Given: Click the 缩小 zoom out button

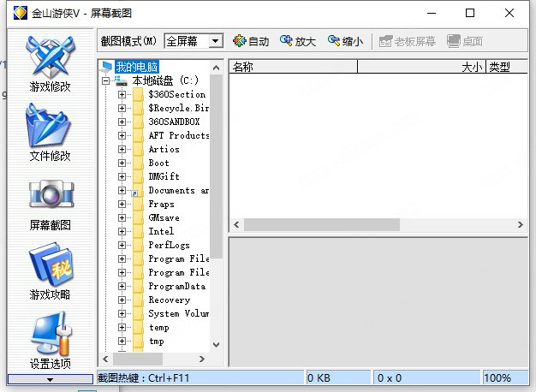Looking at the screenshot, I should pos(345,41).
